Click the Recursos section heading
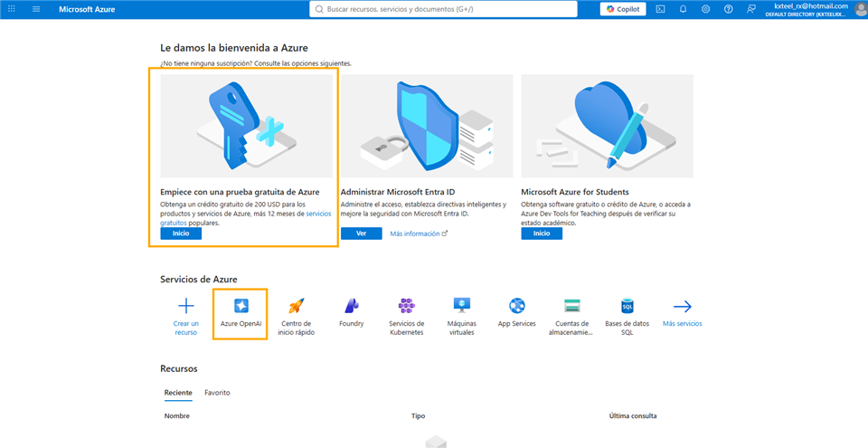This screenshot has height=448, width=868. pos(179,368)
